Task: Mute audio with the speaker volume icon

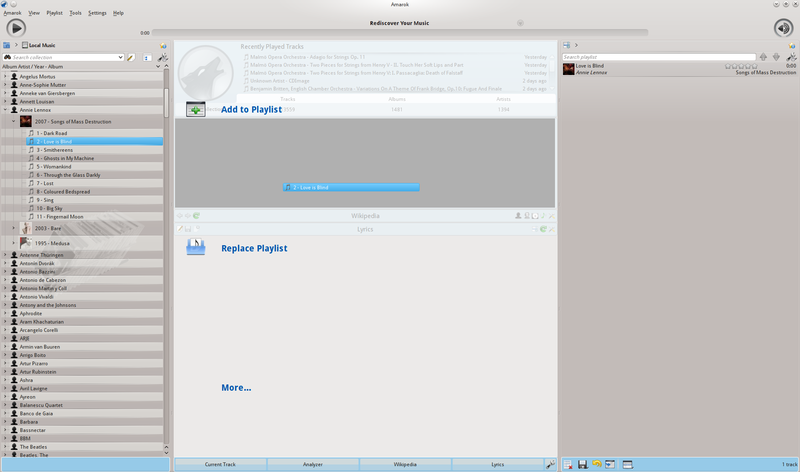Action: (783, 28)
